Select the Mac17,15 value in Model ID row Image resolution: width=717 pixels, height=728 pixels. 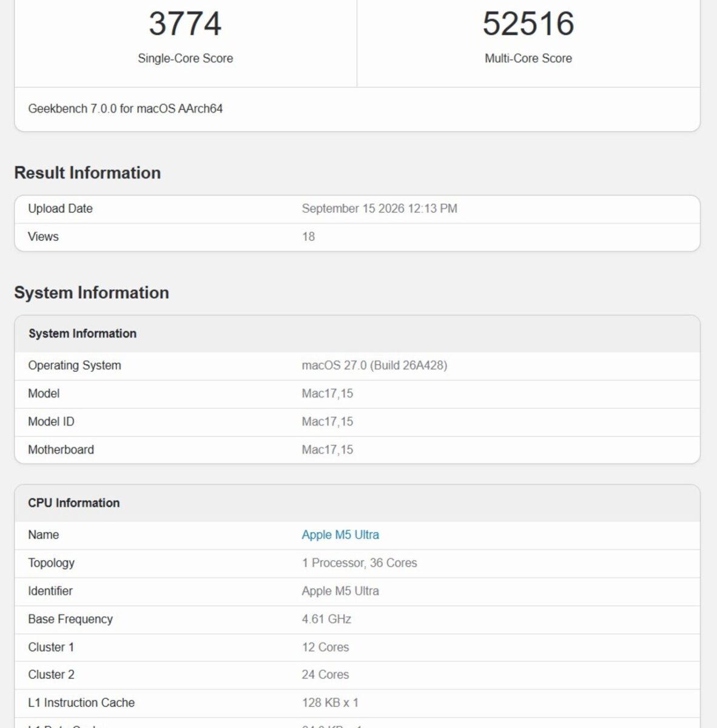tap(328, 422)
